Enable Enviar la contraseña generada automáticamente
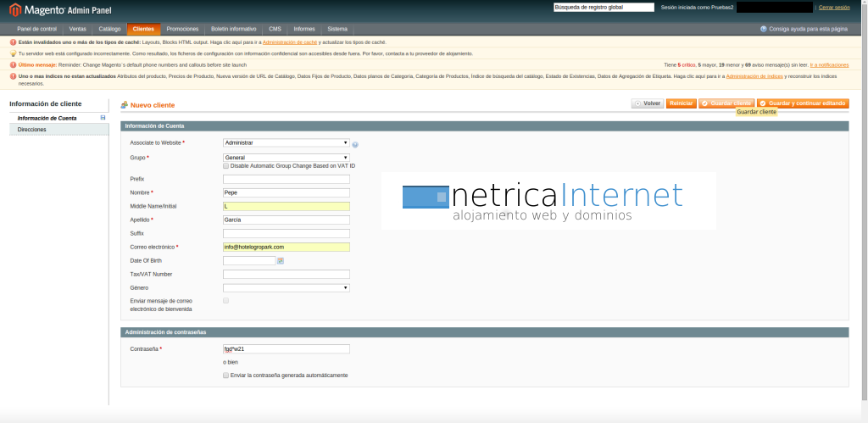This screenshot has width=868, height=423. [225, 376]
